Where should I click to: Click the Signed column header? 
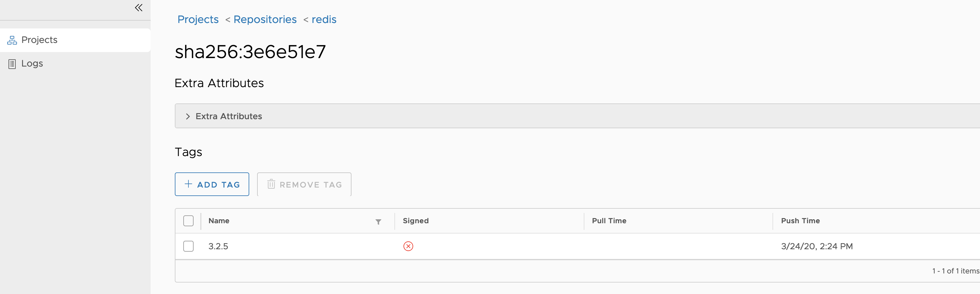pos(415,220)
